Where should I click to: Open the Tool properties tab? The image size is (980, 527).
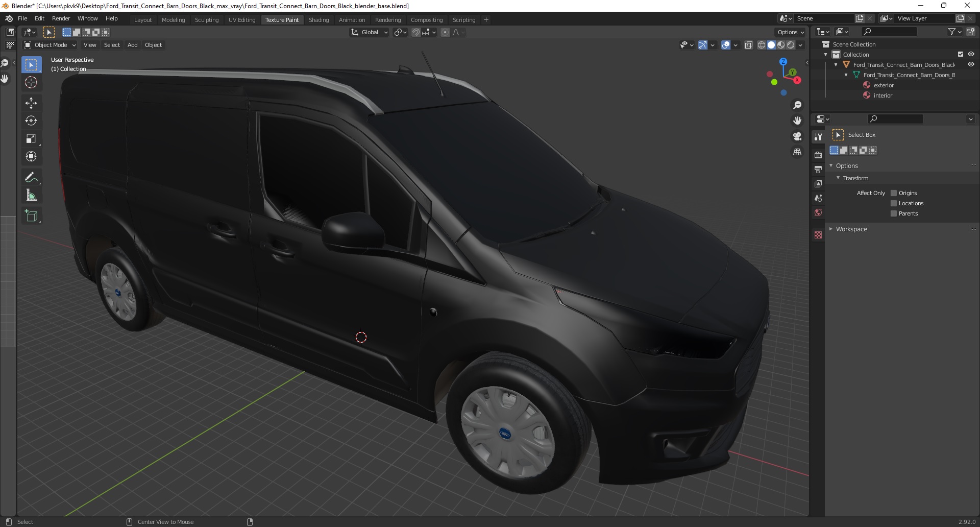pos(818,137)
